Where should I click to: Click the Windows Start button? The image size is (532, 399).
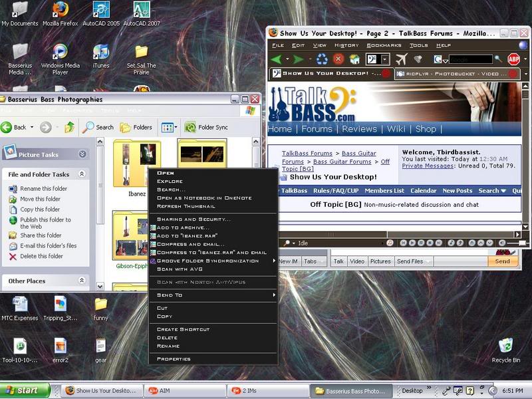25,390
